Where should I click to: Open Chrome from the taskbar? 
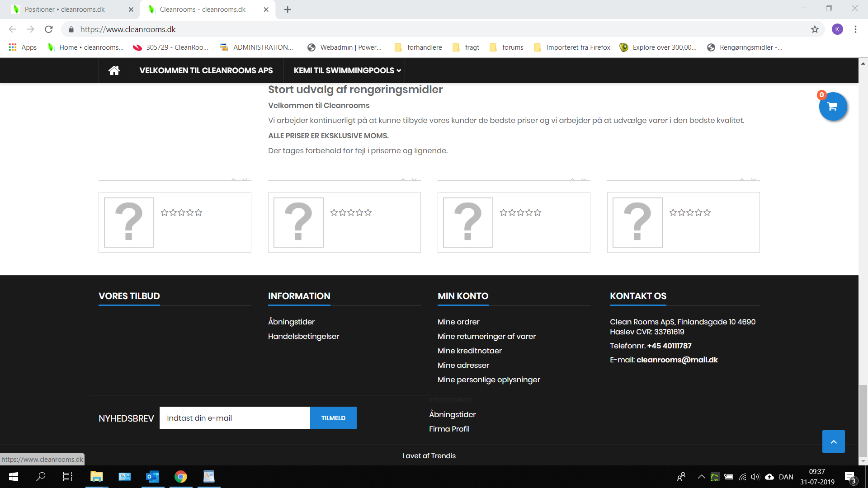tap(181, 477)
